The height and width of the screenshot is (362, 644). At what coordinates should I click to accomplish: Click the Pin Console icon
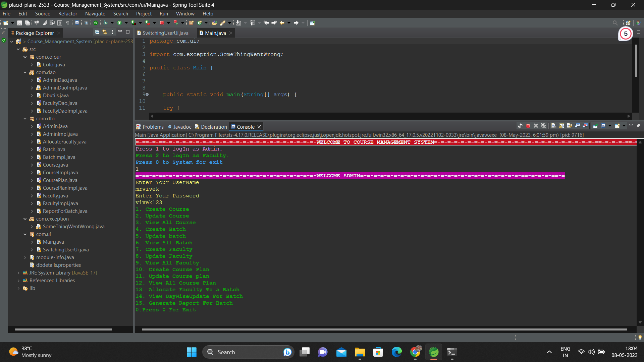[x=595, y=126]
